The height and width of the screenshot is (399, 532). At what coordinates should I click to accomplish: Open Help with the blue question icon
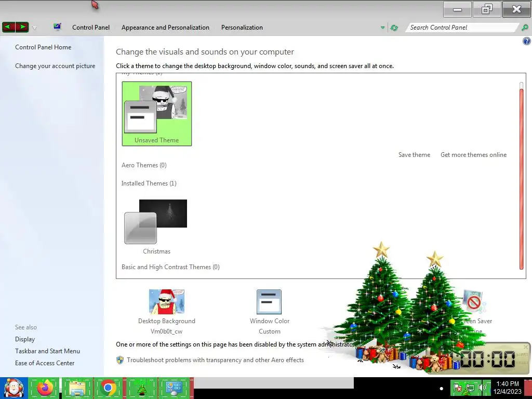pyautogui.click(x=527, y=42)
